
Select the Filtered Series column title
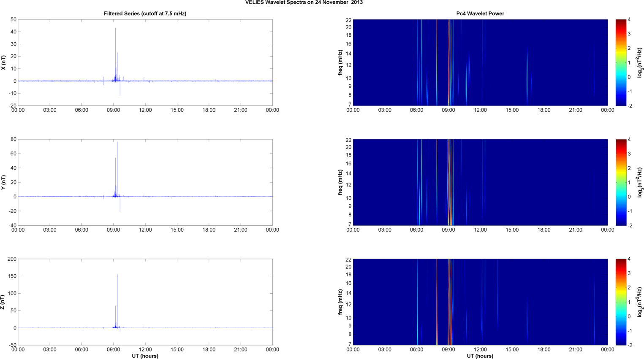coord(145,13)
